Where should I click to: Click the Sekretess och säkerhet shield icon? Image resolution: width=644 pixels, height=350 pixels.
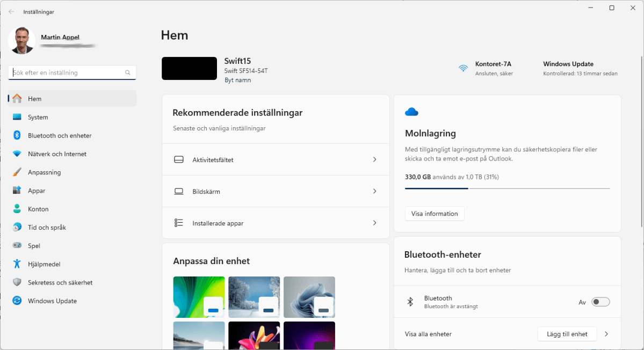coord(16,282)
